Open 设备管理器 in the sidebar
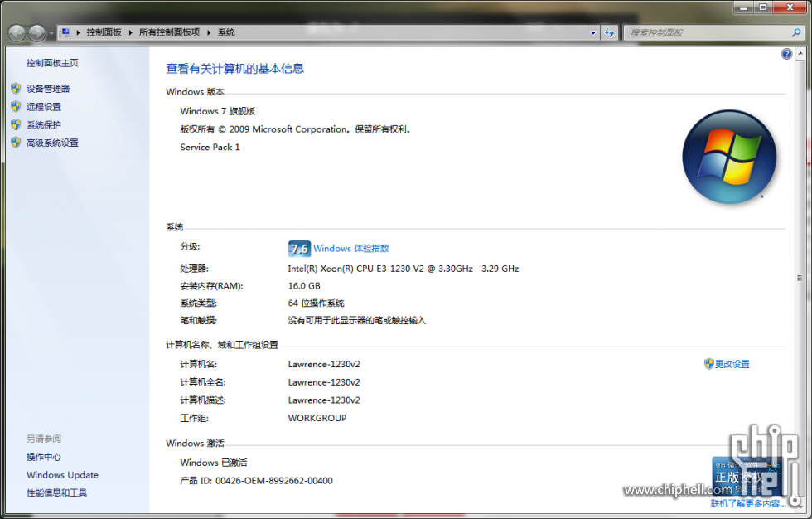The height and width of the screenshot is (519, 812). [x=48, y=89]
